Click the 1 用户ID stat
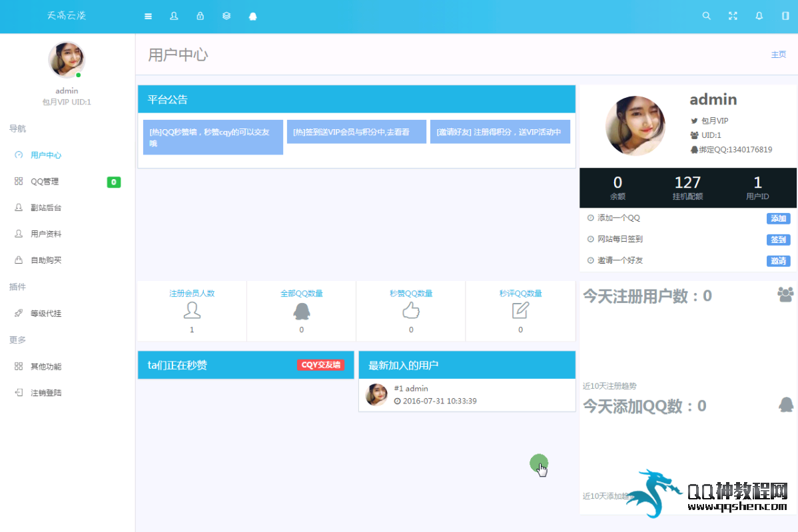Screen dimensions: 798x532 [x=757, y=188]
